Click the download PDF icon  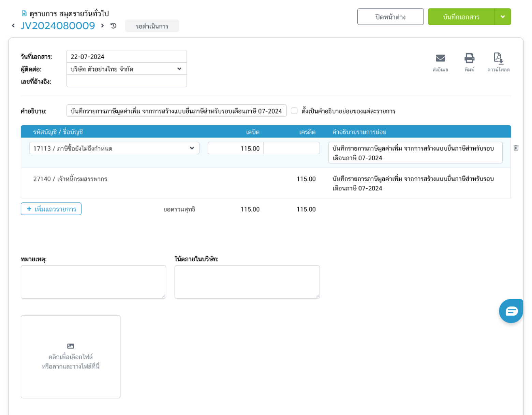[x=498, y=58]
